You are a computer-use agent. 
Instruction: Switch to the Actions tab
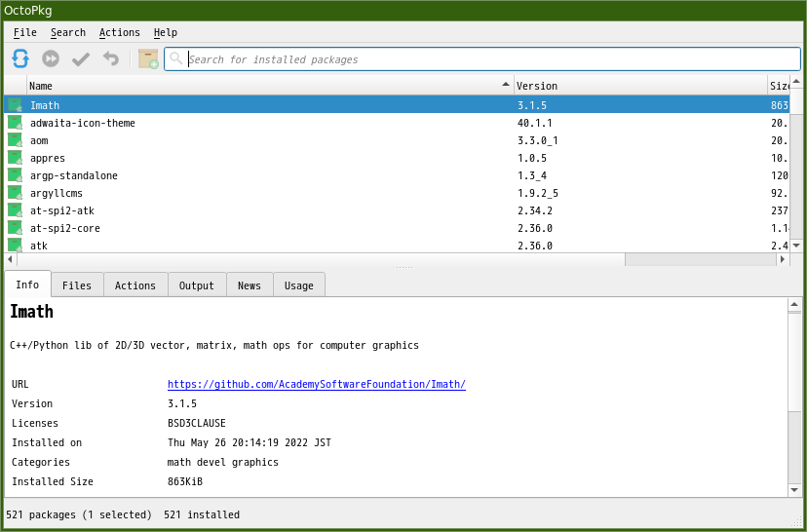pos(135,285)
